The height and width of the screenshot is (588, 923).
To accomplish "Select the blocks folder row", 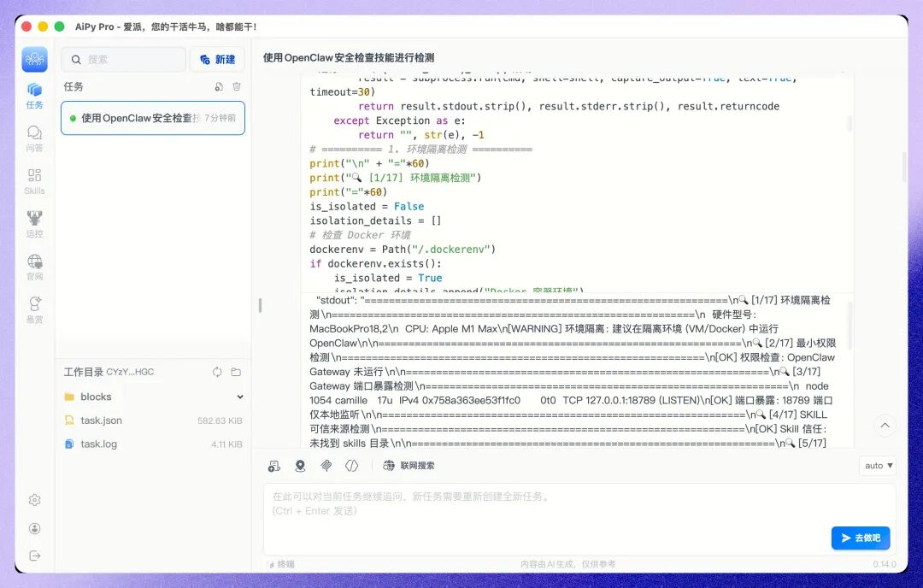I will click(153, 397).
